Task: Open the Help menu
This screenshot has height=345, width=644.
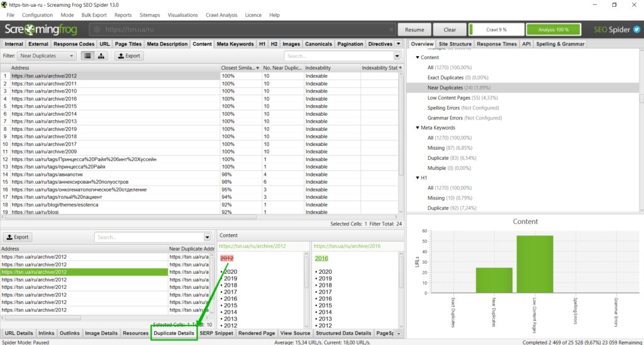Action: click(x=274, y=15)
